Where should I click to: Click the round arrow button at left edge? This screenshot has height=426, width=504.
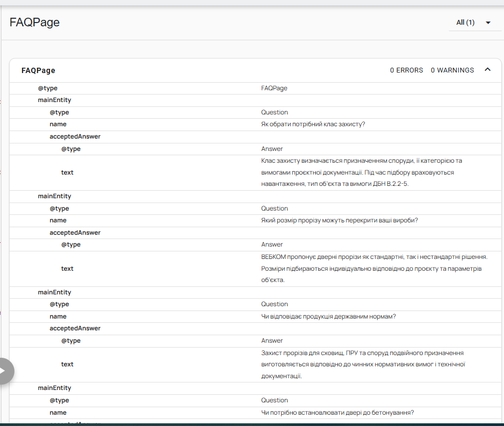pyautogui.click(x=4, y=371)
